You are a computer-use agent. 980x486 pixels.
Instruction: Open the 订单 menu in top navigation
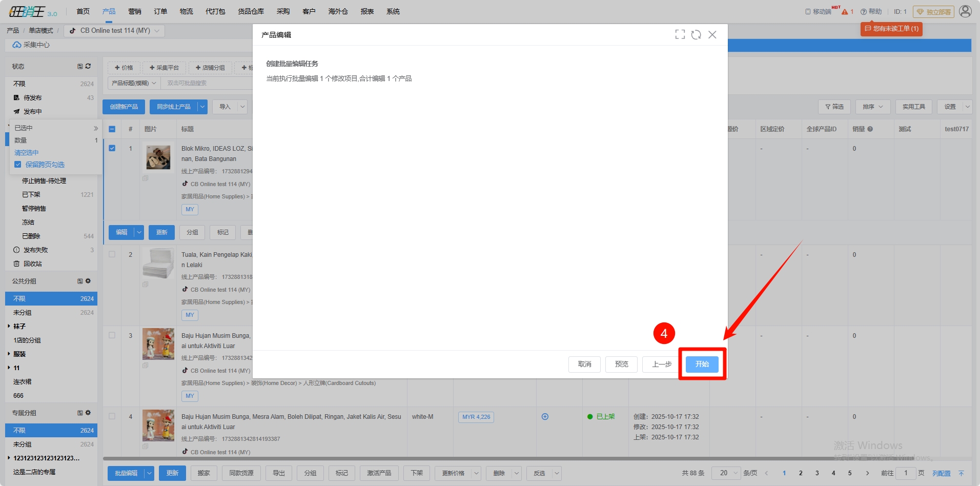coord(160,11)
